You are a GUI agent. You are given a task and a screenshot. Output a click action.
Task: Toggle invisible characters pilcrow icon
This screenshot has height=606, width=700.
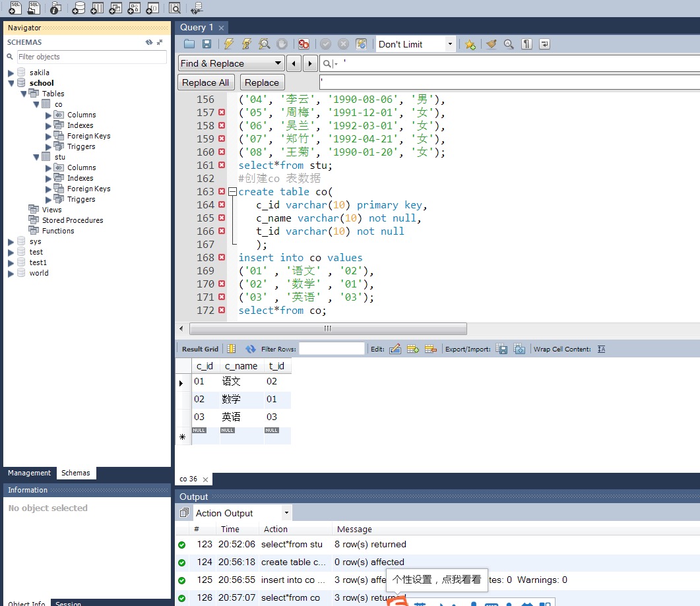coord(526,44)
